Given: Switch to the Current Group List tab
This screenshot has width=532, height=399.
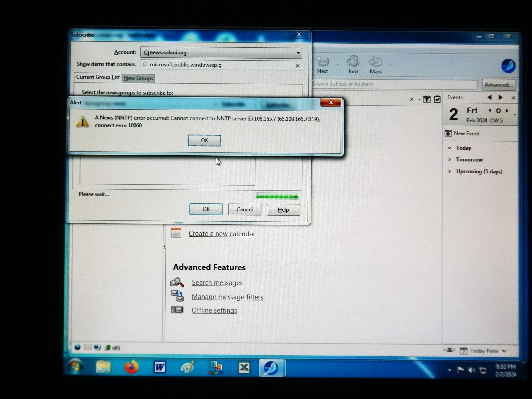Looking at the screenshot, I should coord(98,77).
